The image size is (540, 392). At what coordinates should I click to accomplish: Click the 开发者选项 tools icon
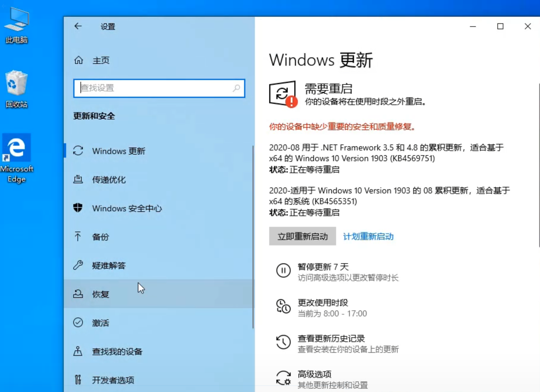click(x=78, y=380)
